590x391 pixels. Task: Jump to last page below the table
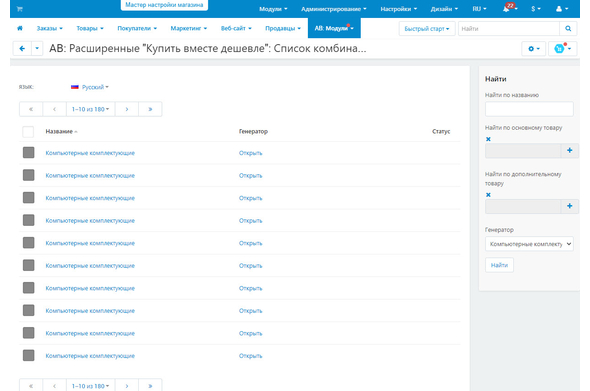[x=150, y=386]
